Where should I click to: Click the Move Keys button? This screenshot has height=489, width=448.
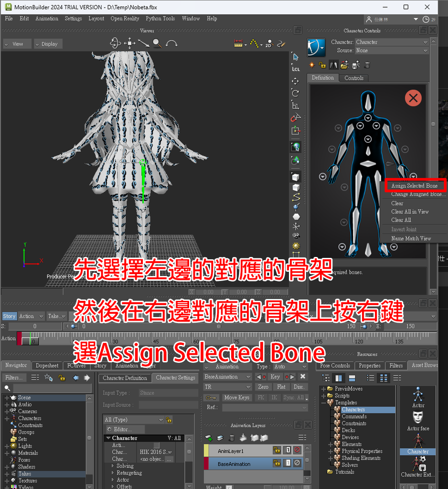coord(237,398)
